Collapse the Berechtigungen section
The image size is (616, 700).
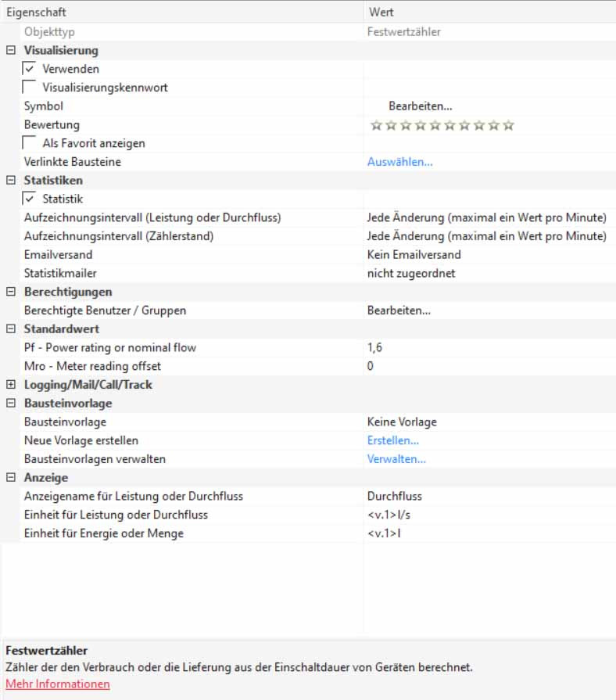click(11, 292)
